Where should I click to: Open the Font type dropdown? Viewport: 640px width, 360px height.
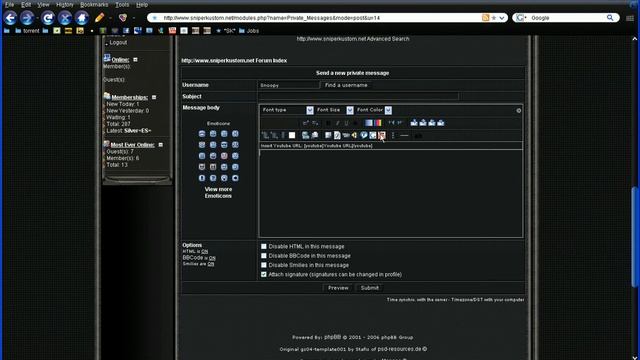[310, 110]
